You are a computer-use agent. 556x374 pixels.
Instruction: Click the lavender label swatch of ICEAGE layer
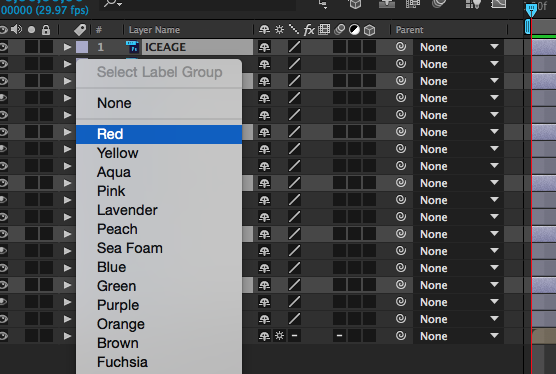82,47
